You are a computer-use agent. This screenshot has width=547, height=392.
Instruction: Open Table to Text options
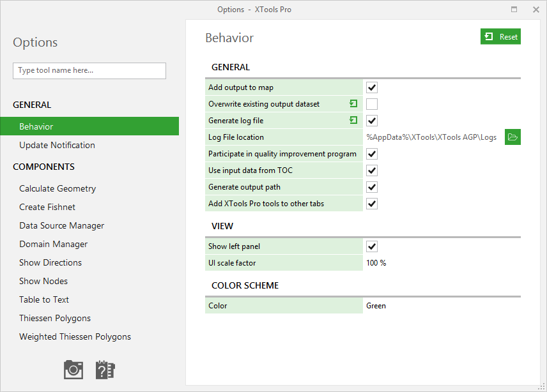click(x=44, y=299)
